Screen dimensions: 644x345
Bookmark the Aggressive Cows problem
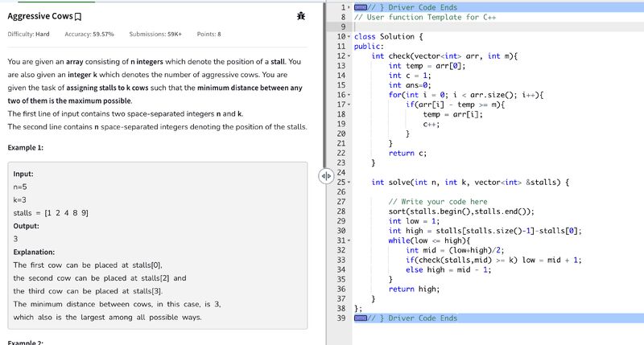click(x=76, y=16)
